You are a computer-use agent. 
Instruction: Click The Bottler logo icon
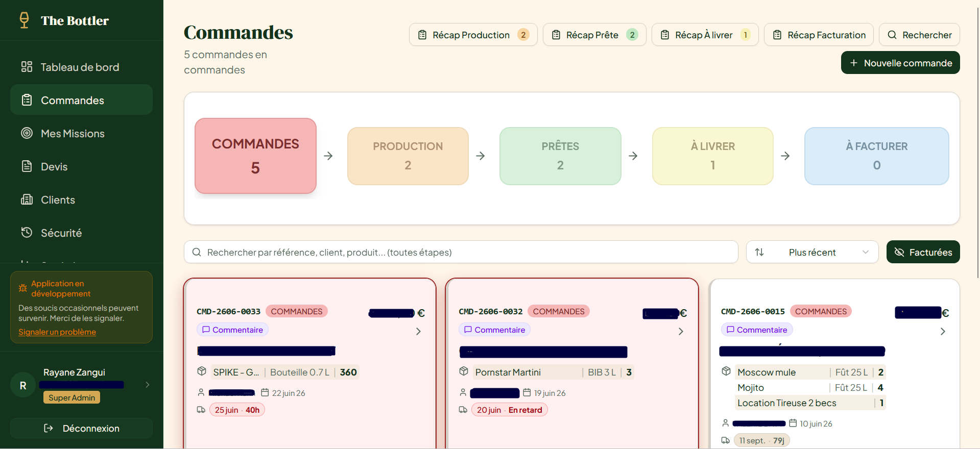click(x=24, y=20)
